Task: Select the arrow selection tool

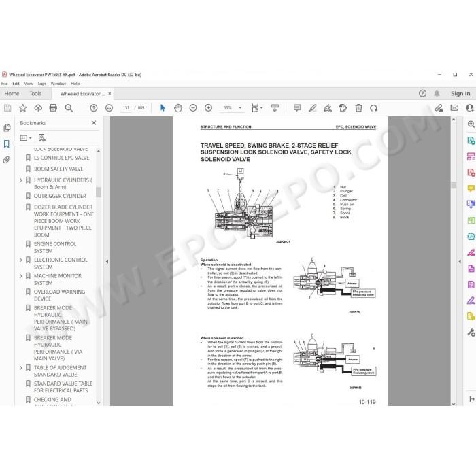Action: click(163, 107)
